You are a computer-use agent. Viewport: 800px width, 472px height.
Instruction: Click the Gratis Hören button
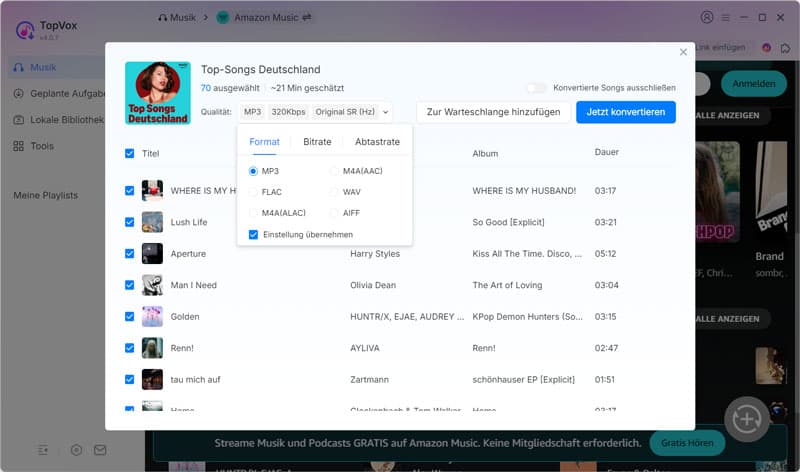point(687,443)
